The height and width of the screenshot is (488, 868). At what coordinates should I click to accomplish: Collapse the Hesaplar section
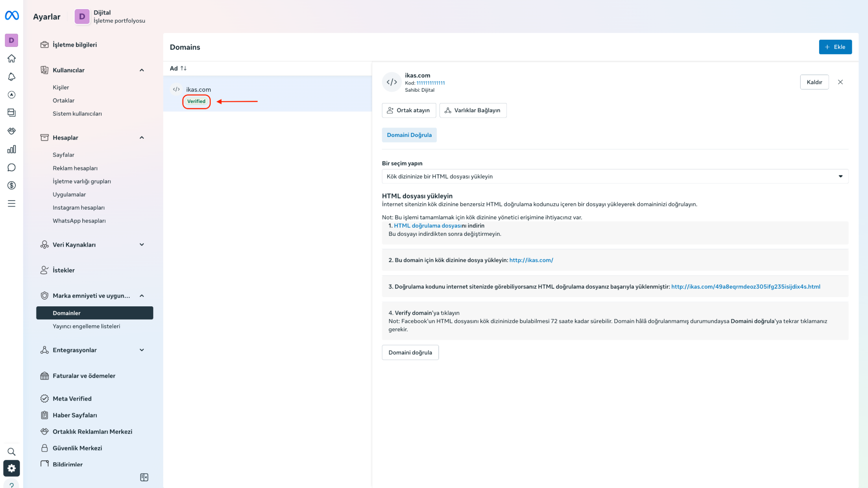142,137
